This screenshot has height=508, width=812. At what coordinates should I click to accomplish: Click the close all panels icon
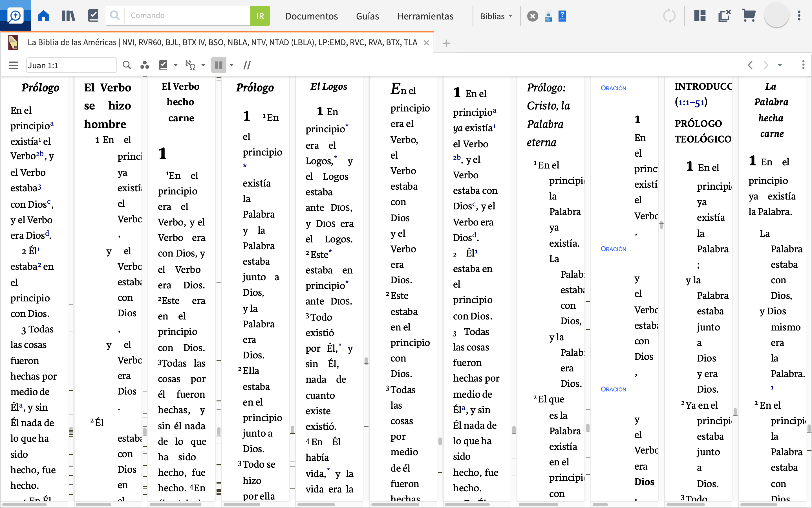(725, 16)
